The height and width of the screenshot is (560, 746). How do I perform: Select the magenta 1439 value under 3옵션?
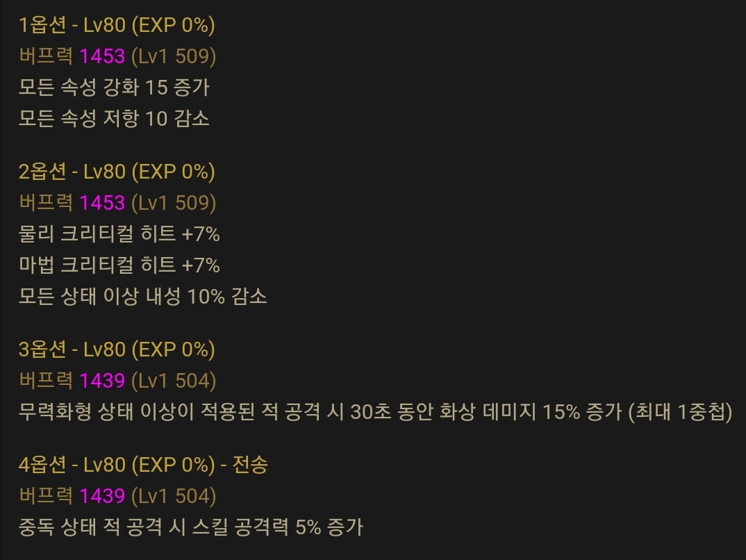pyautogui.click(x=102, y=381)
